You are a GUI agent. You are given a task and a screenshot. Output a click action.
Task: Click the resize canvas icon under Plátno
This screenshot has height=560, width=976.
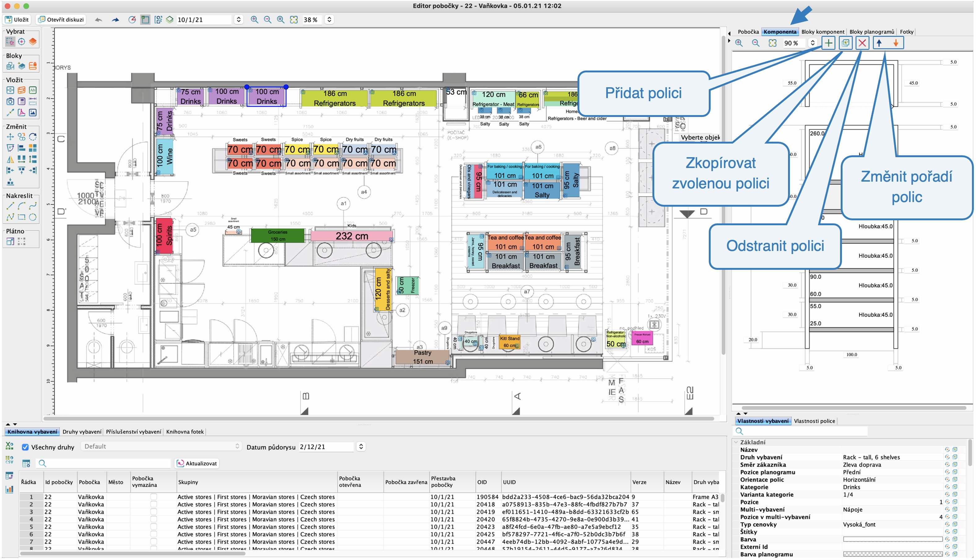11,242
